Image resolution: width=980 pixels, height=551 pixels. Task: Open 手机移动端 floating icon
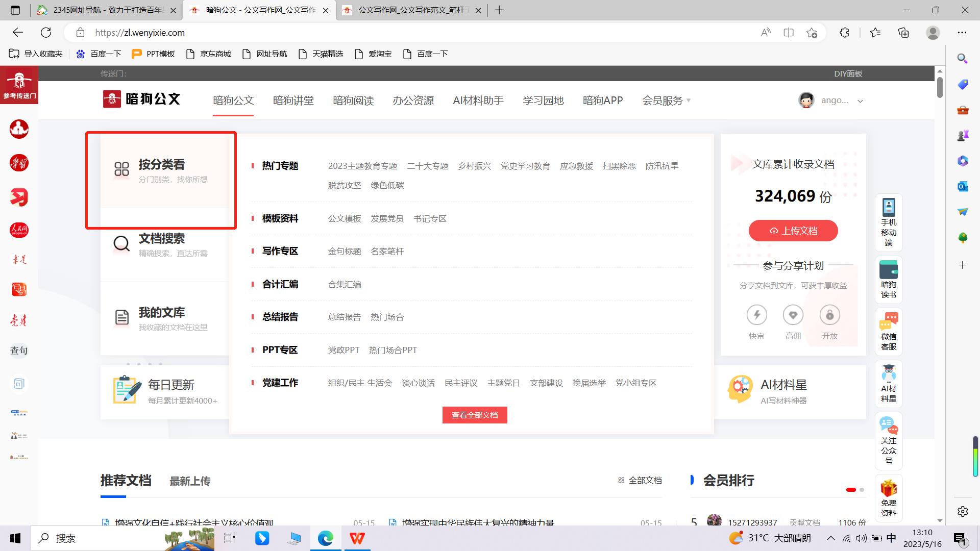coord(889,222)
